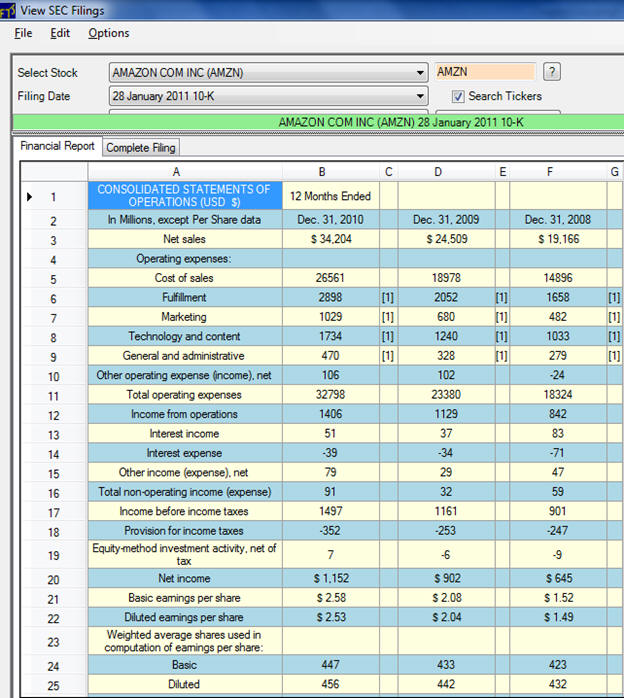Click the '$ 1,152' net income cell

click(x=331, y=578)
